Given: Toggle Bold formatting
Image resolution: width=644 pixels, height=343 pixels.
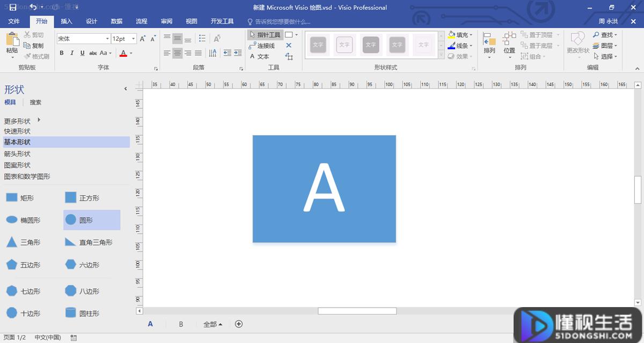Looking at the screenshot, I should 62,53.
